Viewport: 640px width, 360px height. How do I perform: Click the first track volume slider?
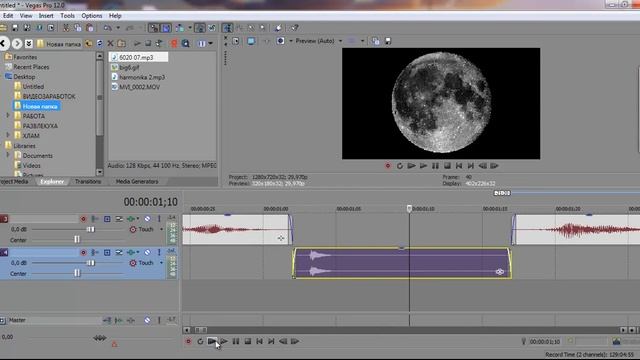pos(91,229)
